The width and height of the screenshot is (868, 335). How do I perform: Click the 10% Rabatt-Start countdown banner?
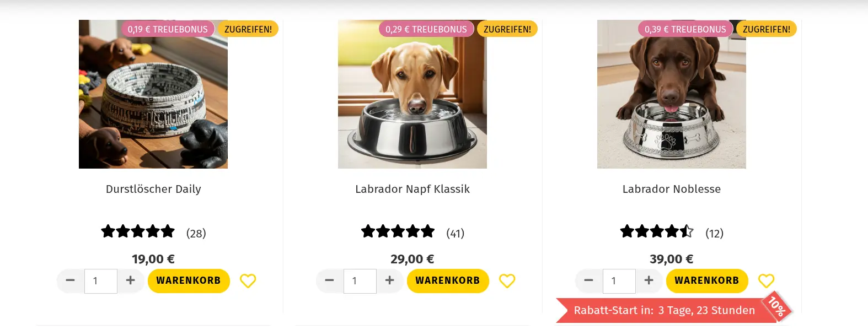pos(665,311)
